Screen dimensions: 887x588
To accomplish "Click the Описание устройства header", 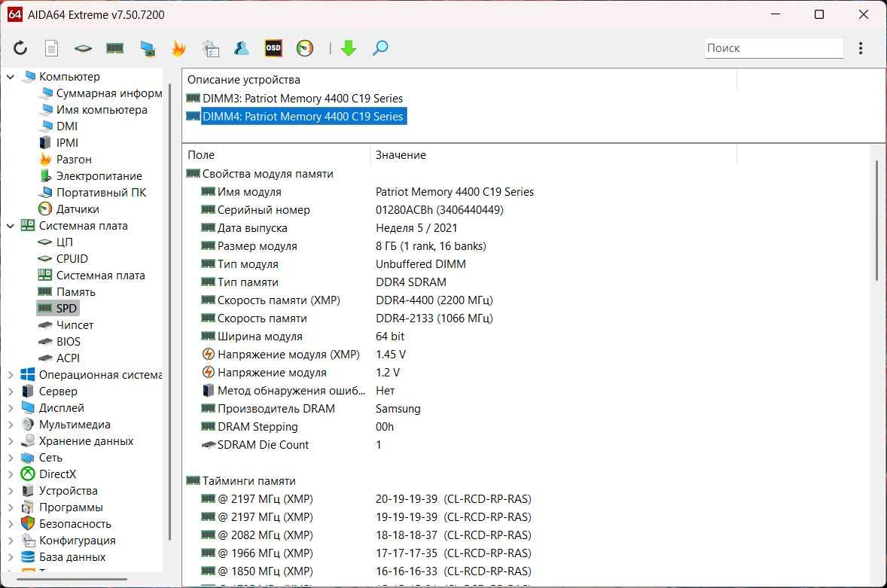I will (x=460, y=80).
